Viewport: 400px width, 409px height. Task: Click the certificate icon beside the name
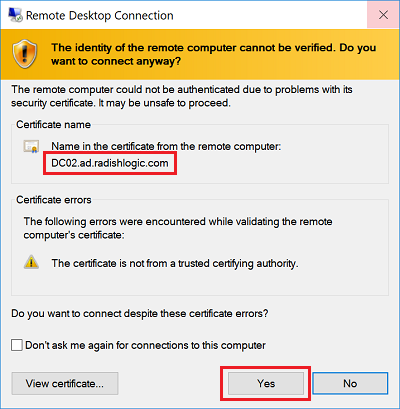[31, 146]
